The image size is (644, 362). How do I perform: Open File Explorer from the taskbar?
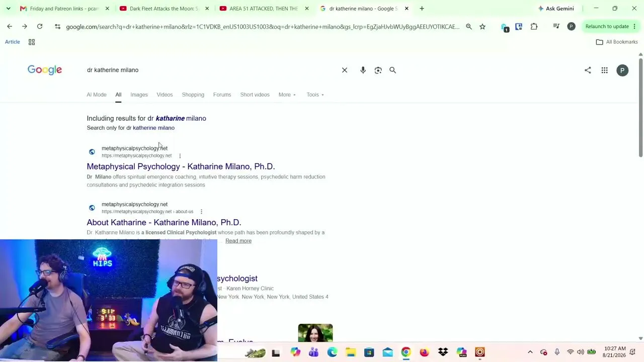click(x=351, y=352)
